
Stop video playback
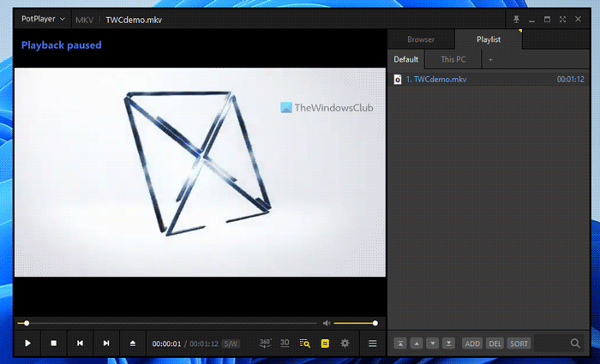coord(53,343)
